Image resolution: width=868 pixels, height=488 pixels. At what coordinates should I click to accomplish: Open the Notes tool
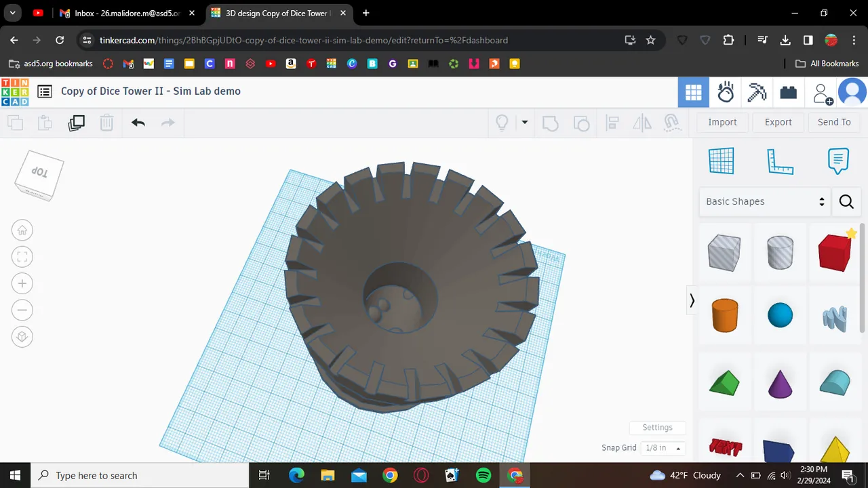[839, 161]
